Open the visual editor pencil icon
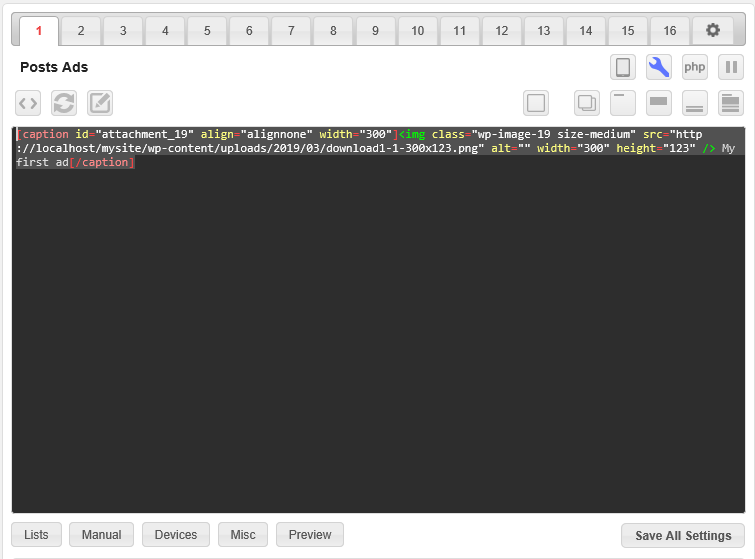The width and height of the screenshot is (755, 559). click(100, 103)
